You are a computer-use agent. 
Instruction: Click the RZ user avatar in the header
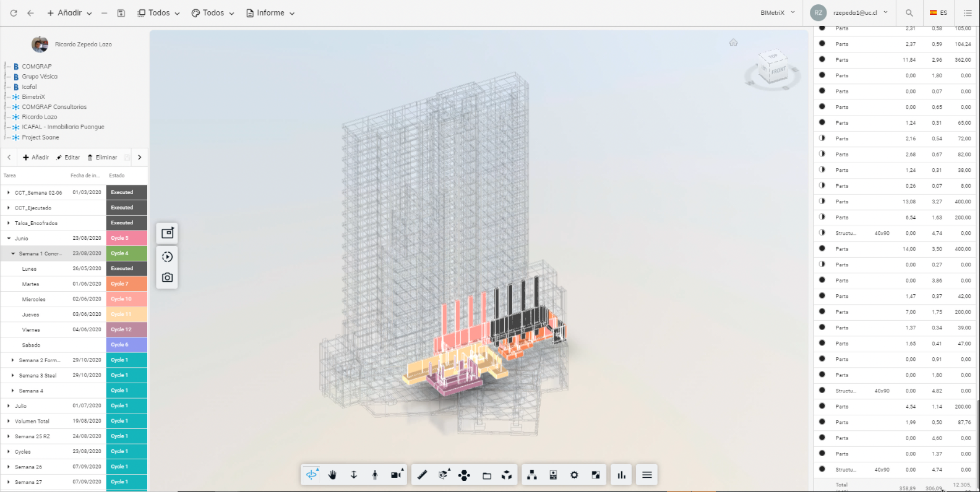click(819, 13)
